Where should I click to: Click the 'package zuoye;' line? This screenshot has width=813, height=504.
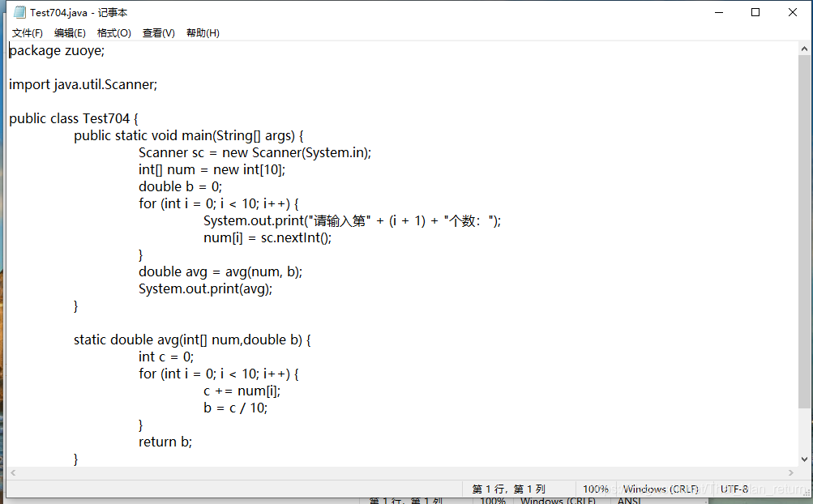click(x=57, y=51)
